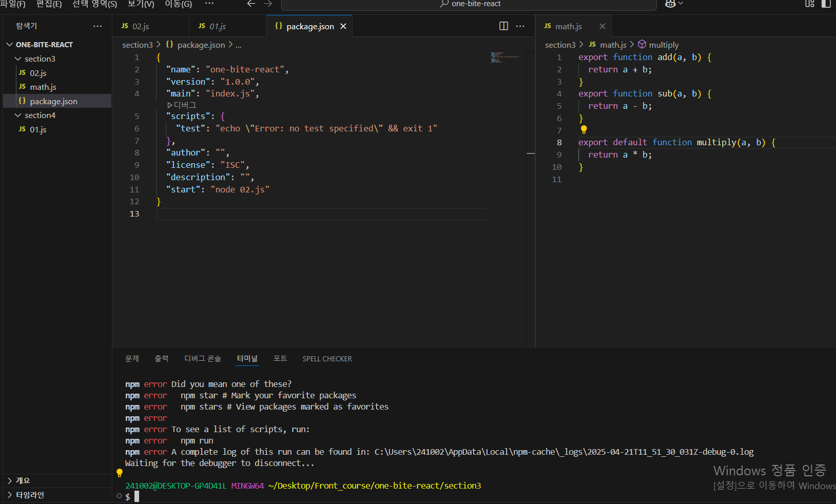Click the ellipsis breadcrumb after package.json
Image resolution: width=836 pixels, height=504 pixels.
point(239,45)
